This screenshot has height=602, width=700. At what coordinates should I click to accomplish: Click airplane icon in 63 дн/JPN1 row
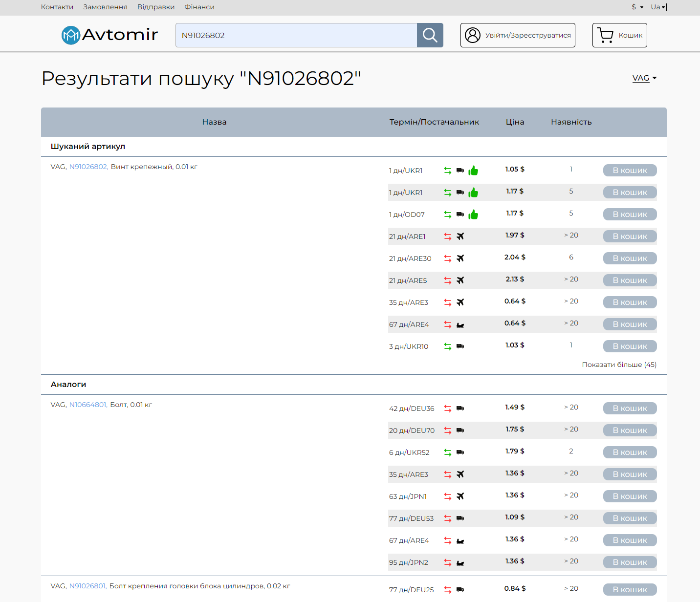click(x=460, y=496)
